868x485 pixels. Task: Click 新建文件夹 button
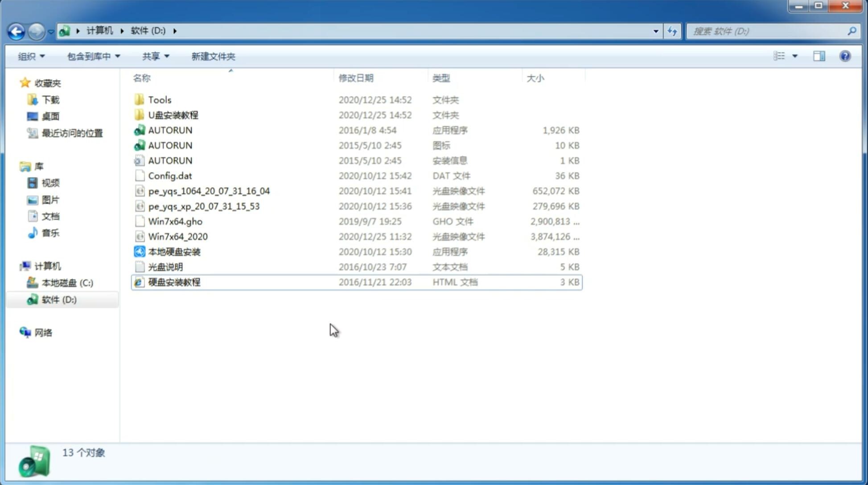pyautogui.click(x=214, y=56)
